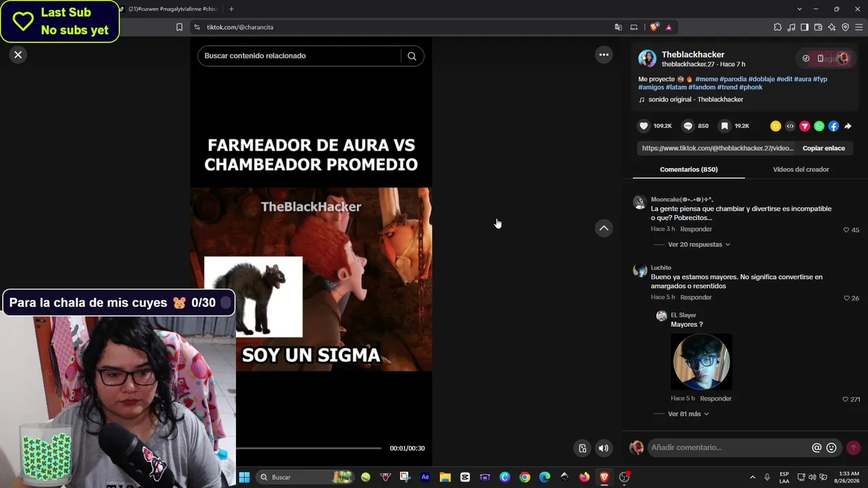Open the Theblackhacker username link
868x488 pixels.
click(693, 55)
